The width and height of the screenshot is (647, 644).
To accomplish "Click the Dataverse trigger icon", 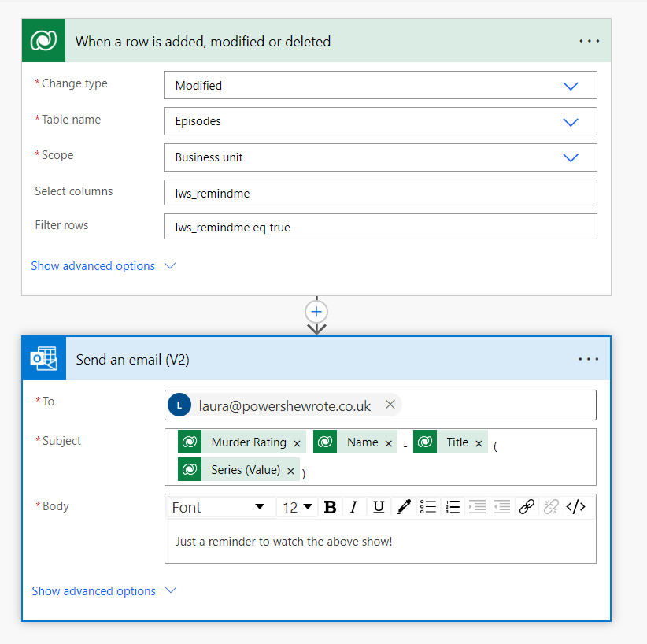I will point(44,40).
